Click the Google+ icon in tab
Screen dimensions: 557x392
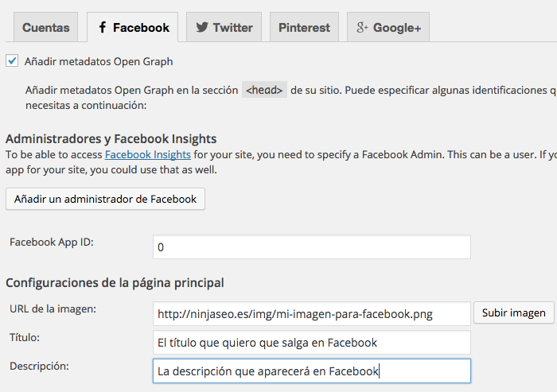pos(362,28)
